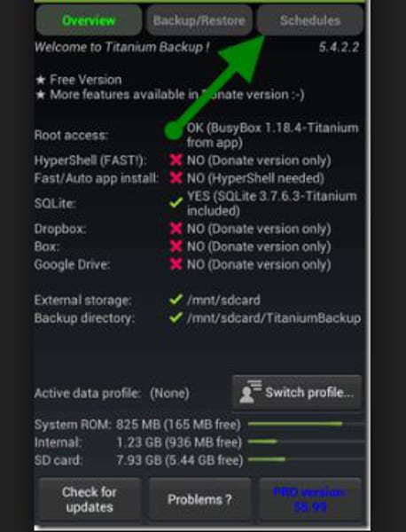406x532 pixels.
Task: Tap the PRO version purchase button
Action: (310, 499)
